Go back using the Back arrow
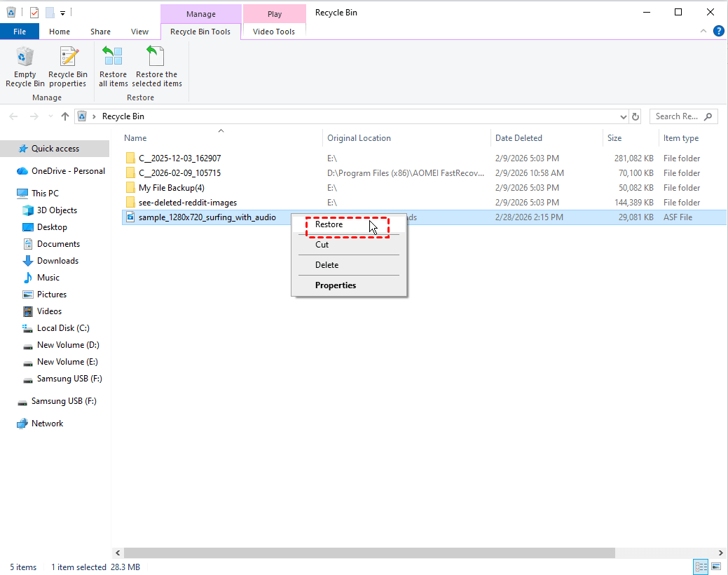This screenshot has width=728, height=575. (x=13, y=116)
